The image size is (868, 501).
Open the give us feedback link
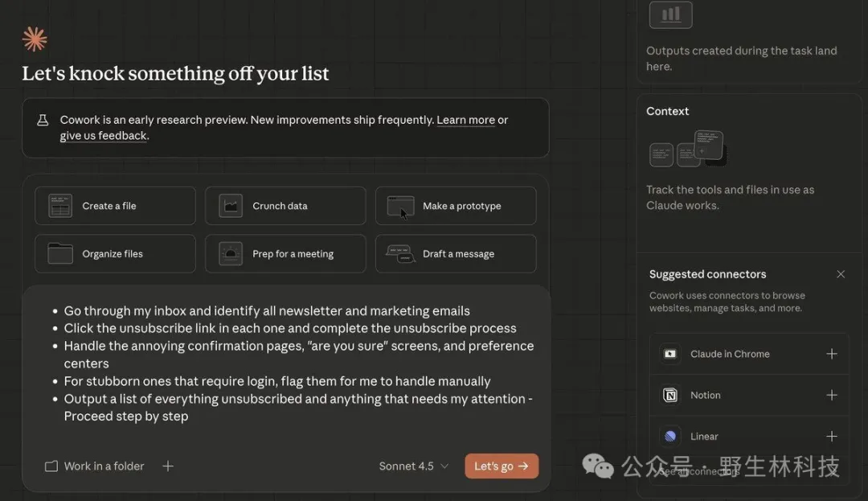point(103,136)
